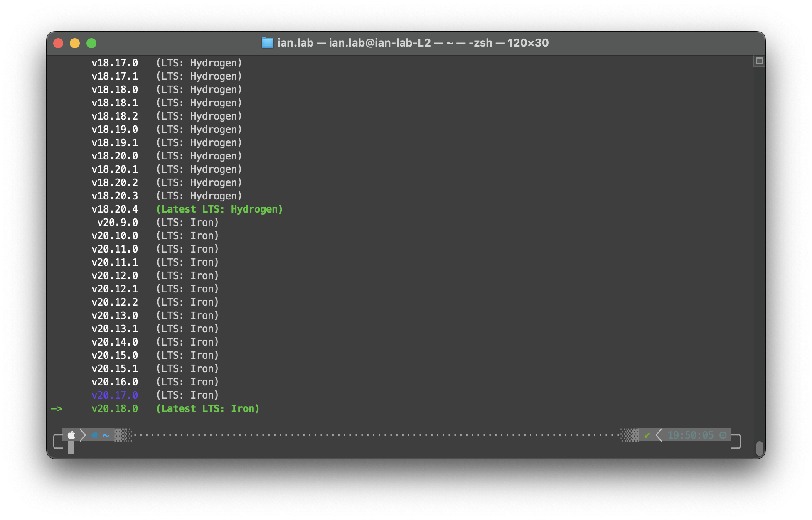
Task: Click the tilde directory symbol in the prompt
Action: click(106, 435)
